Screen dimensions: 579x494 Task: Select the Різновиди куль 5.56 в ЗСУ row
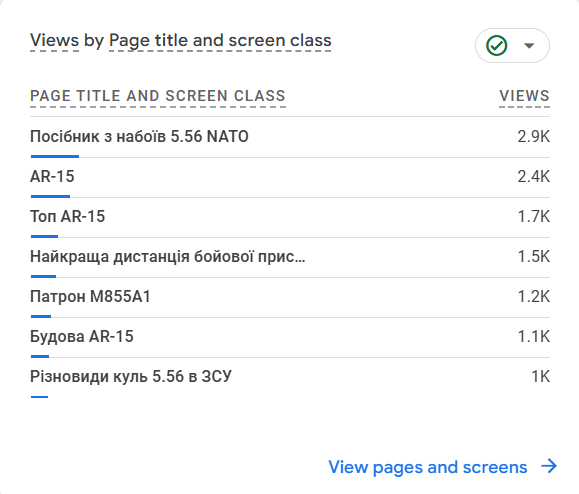(290, 378)
